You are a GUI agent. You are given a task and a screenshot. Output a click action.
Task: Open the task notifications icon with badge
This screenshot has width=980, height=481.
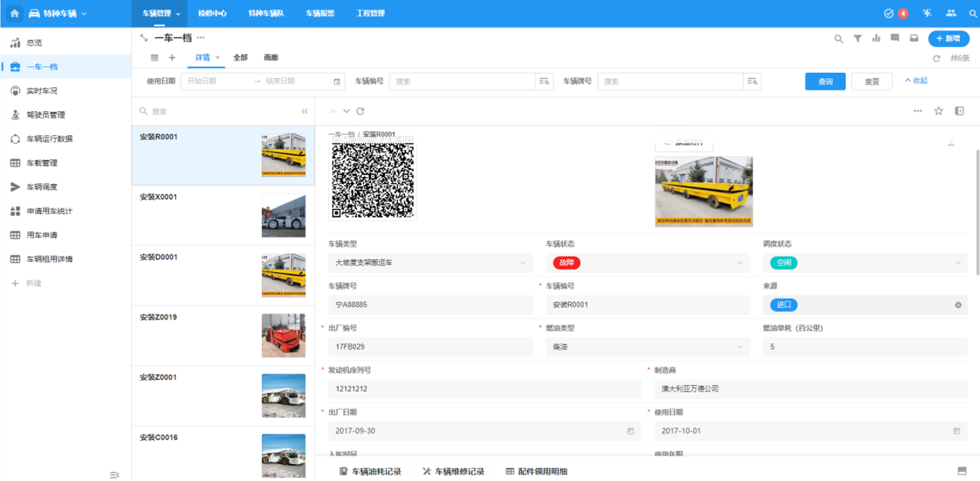[889, 13]
